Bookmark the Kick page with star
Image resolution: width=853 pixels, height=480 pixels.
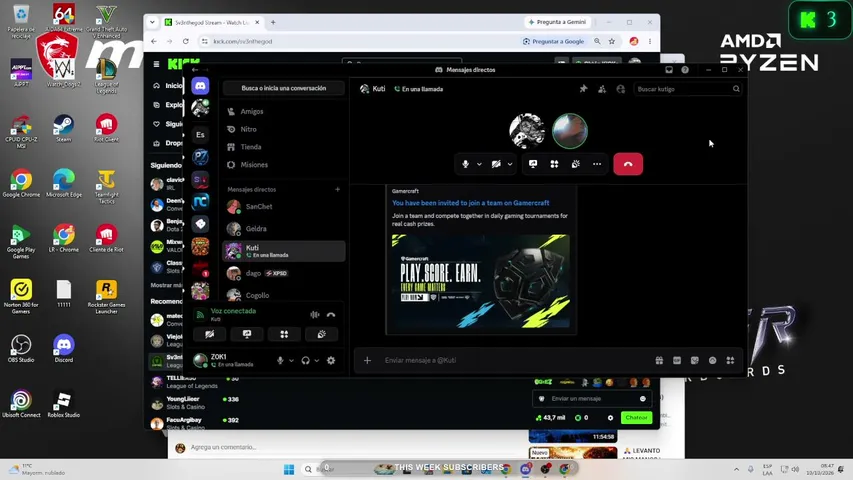(612, 41)
